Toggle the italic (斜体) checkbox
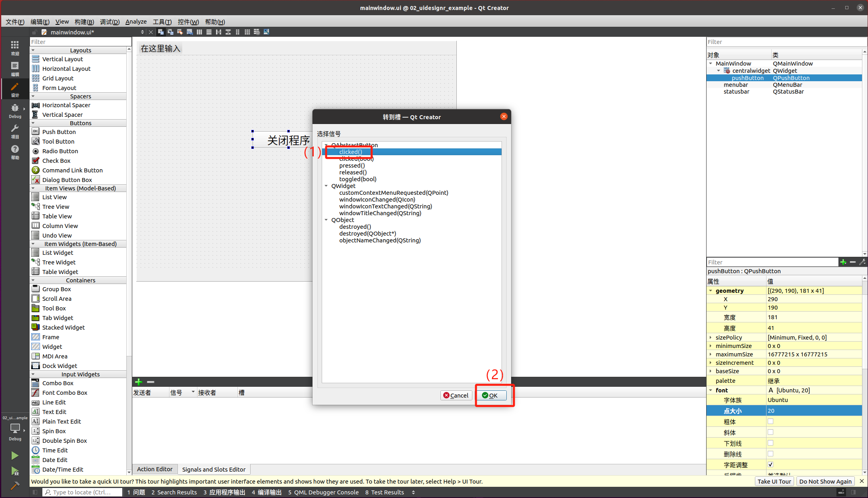This screenshot has width=868, height=498. click(770, 432)
